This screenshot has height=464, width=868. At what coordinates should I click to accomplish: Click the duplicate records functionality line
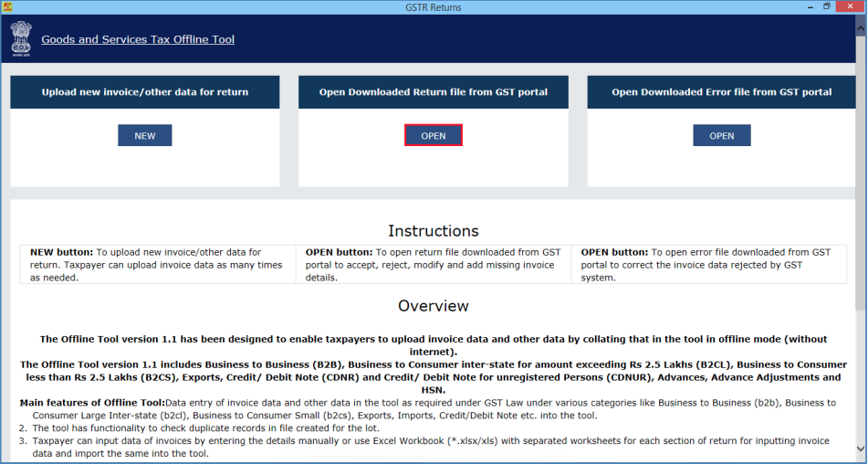coord(206,428)
